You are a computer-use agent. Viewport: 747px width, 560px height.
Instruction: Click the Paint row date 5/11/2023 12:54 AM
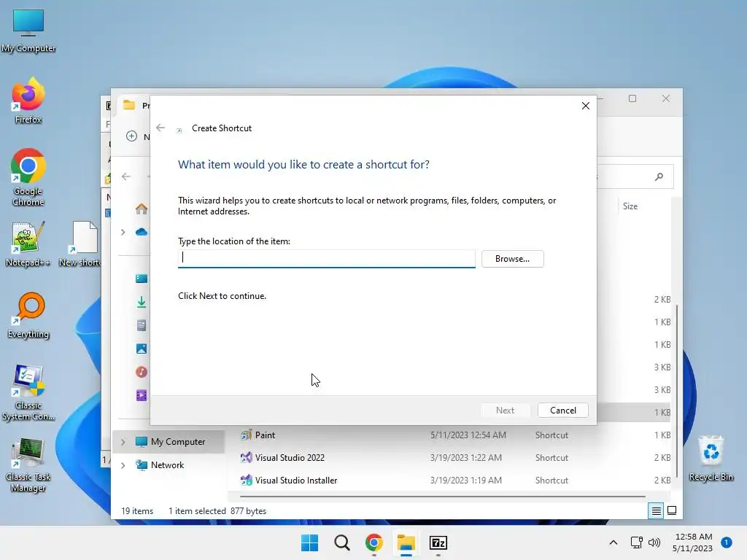coord(468,435)
